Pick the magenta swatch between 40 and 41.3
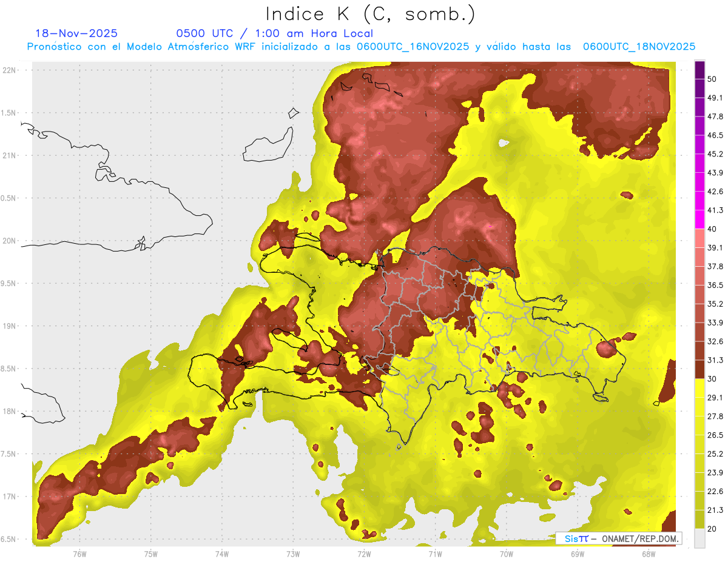 click(699, 219)
